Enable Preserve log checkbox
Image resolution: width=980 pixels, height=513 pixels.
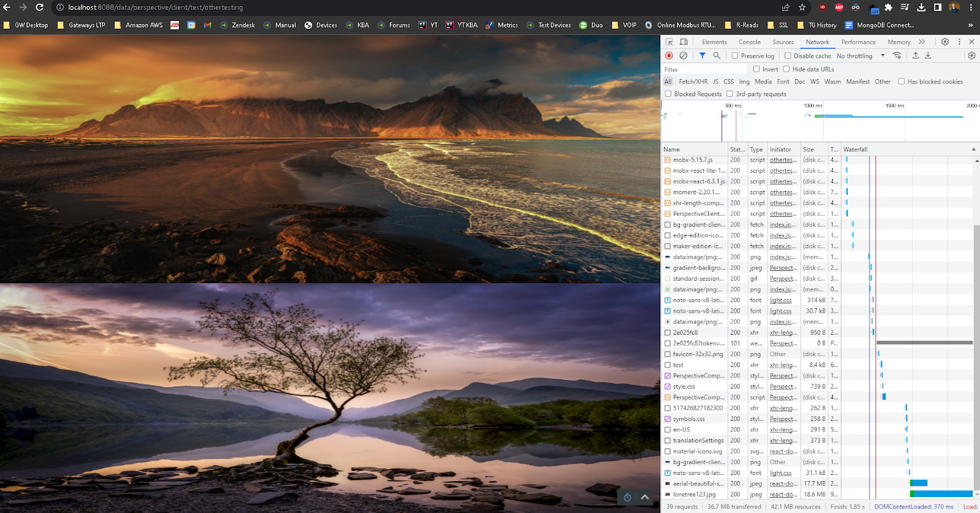(x=735, y=56)
